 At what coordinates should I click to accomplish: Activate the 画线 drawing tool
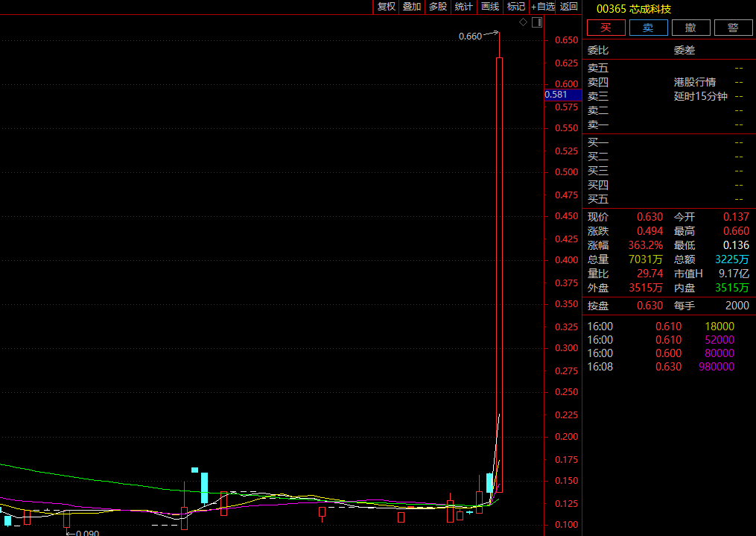click(x=490, y=7)
